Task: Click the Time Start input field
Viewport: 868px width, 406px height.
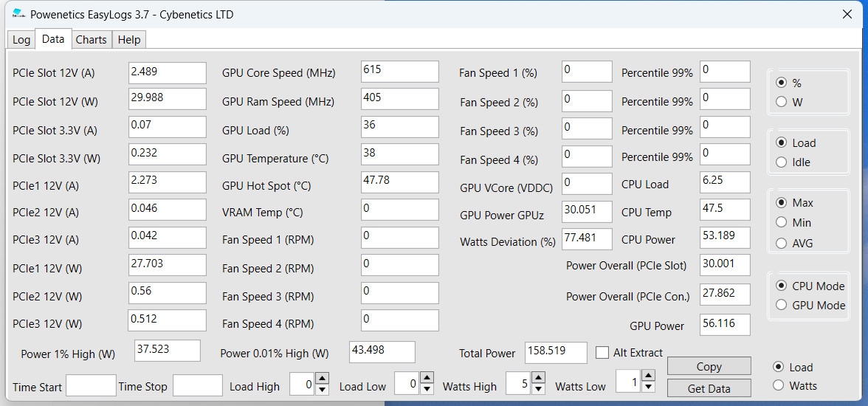Action: pyautogui.click(x=91, y=385)
